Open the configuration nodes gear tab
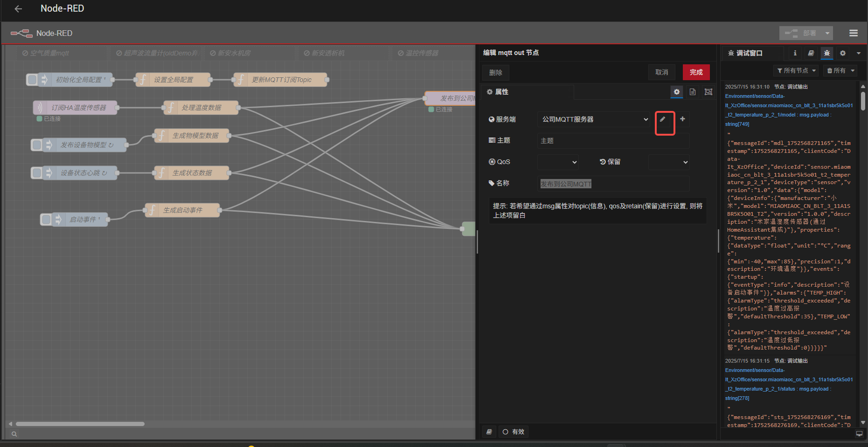Screen dimensions: 868x447 843,53
